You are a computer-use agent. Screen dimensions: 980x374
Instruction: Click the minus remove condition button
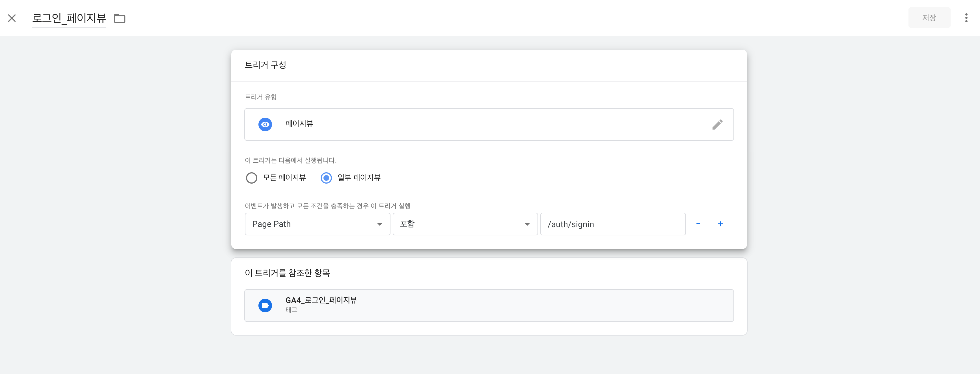coord(699,224)
